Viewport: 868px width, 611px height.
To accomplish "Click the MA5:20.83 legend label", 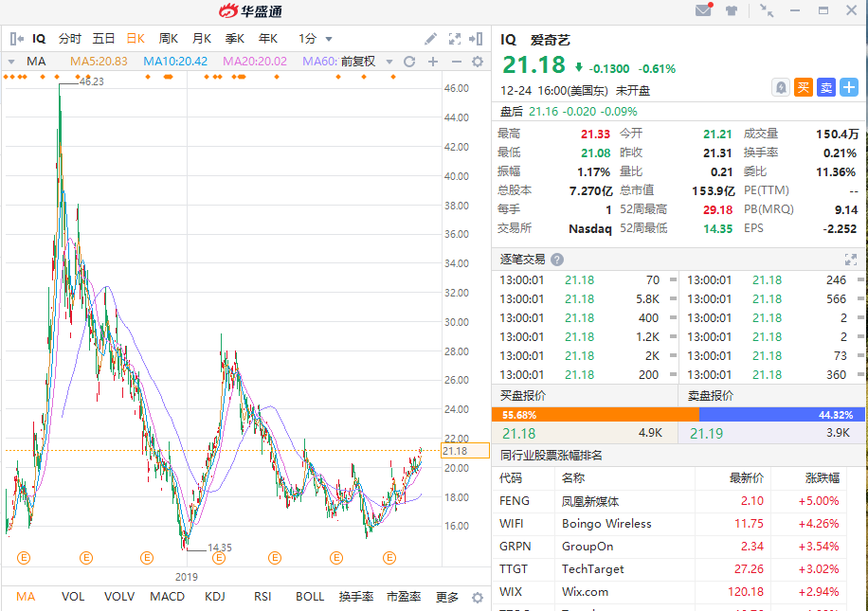I will [x=99, y=62].
